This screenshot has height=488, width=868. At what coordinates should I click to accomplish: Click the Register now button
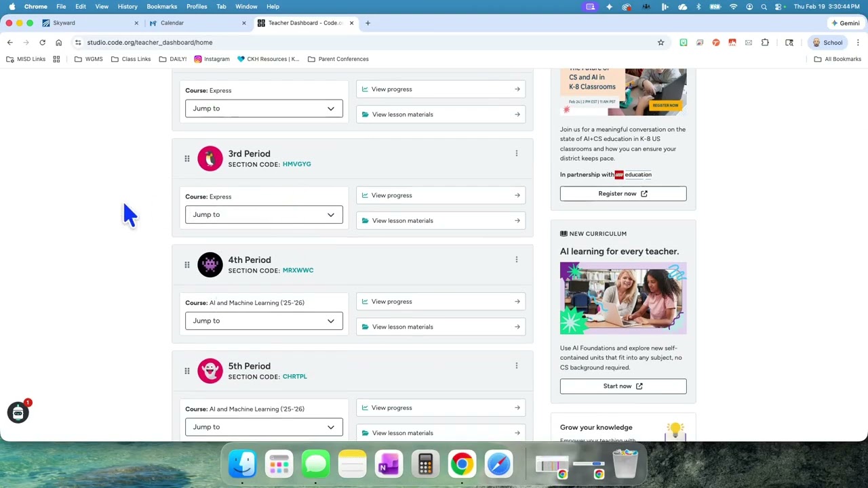(x=623, y=194)
